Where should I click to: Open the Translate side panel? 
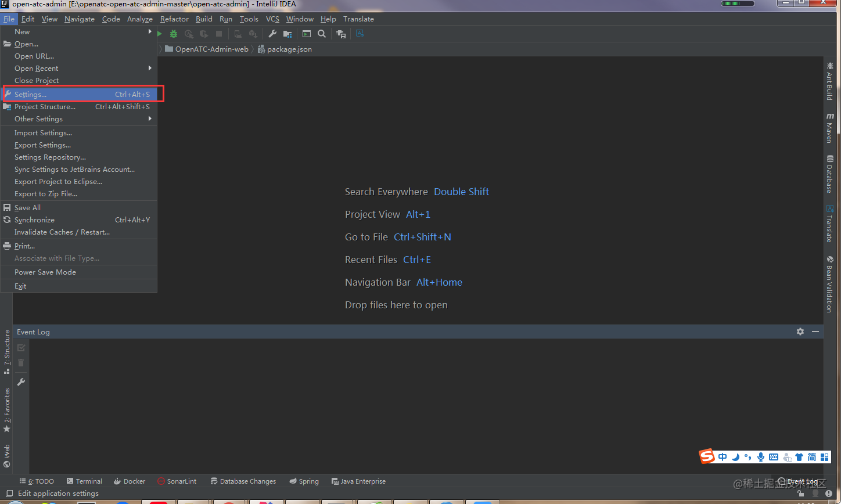pyautogui.click(x=829, y=223)
